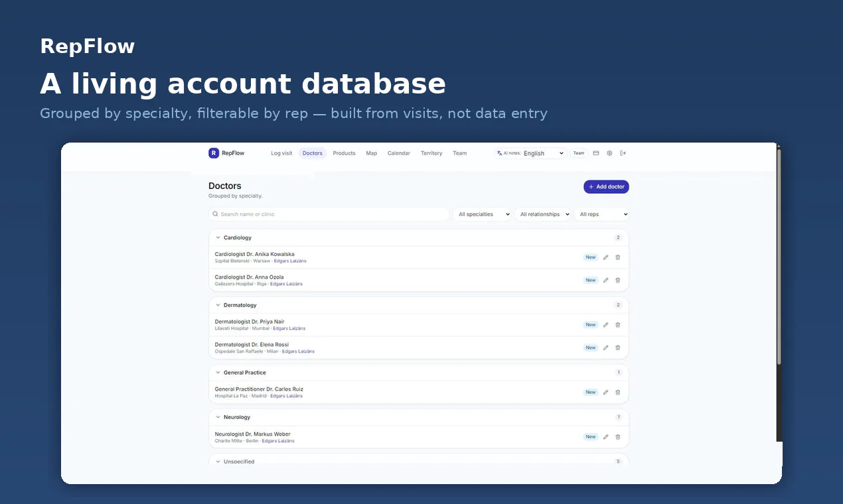Click the Cardiology count badge 2
Viewport: 843px width, 504px height.
click(618, 237)
